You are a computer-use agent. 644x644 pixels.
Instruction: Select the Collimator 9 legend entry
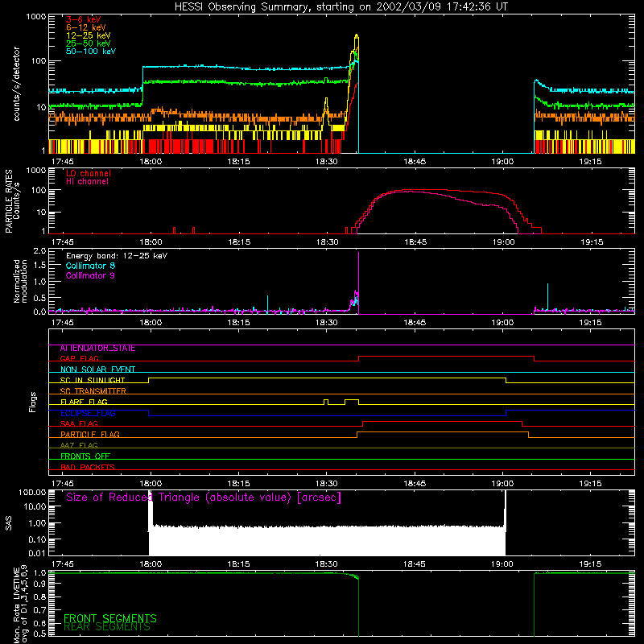click(x=90, y=275)
